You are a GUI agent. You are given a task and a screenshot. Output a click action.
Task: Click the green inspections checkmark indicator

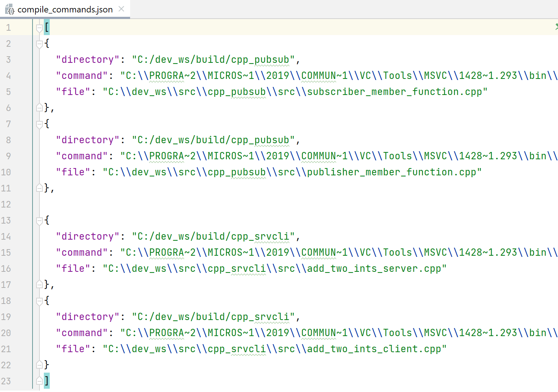[x=556, y=27]
